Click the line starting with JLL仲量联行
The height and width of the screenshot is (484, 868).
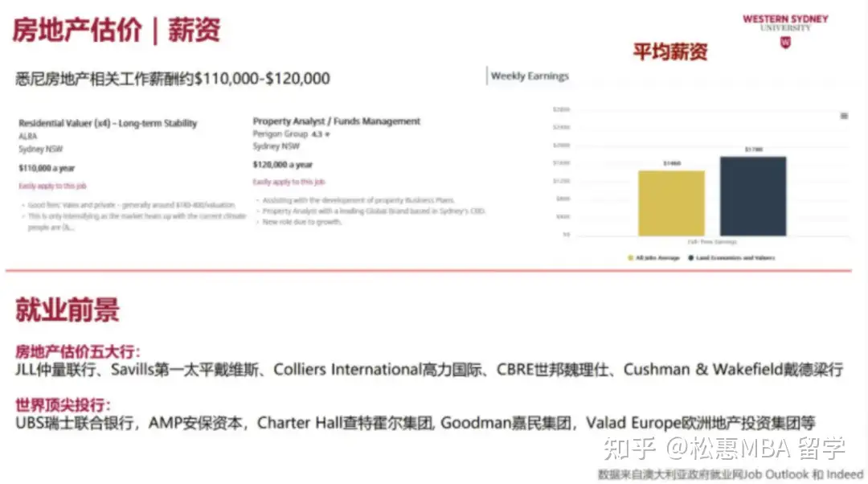[x=429, y=369]
